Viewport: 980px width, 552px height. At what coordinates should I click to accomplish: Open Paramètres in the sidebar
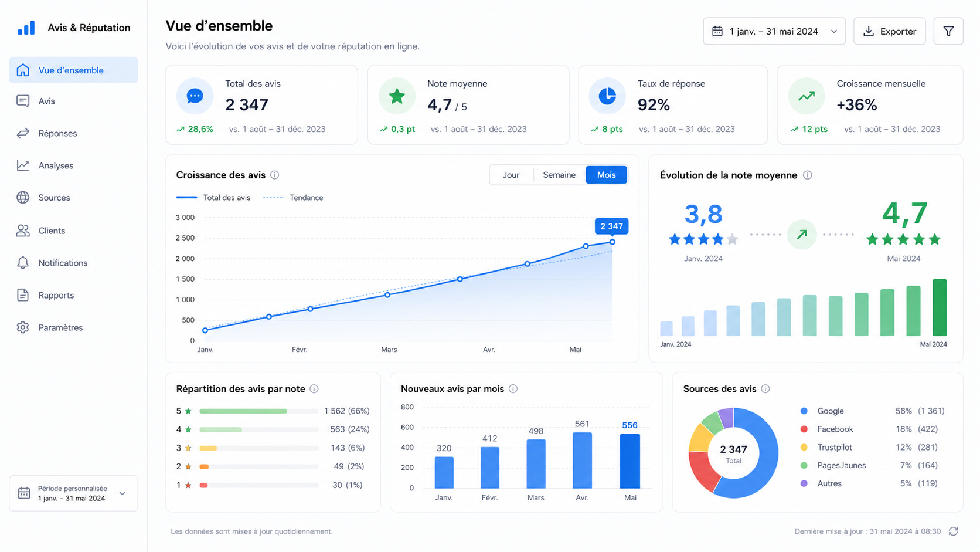click(x=73, y=327)
